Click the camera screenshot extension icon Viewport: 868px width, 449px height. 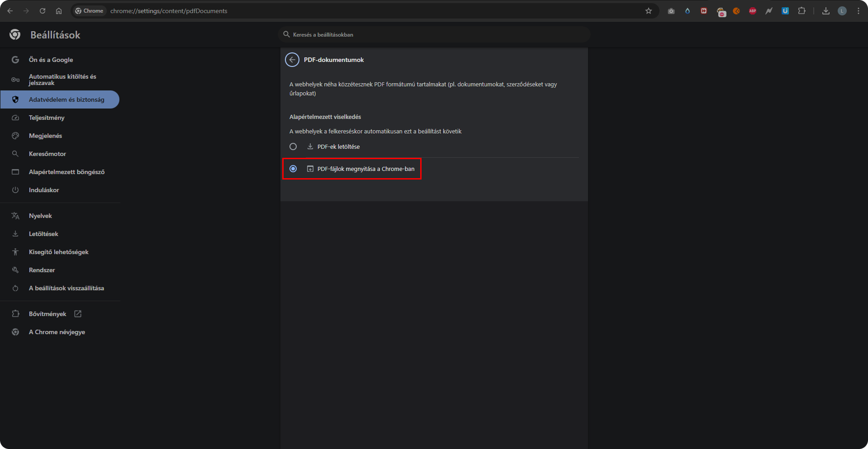pyautogui.click(x=671, y=11)
